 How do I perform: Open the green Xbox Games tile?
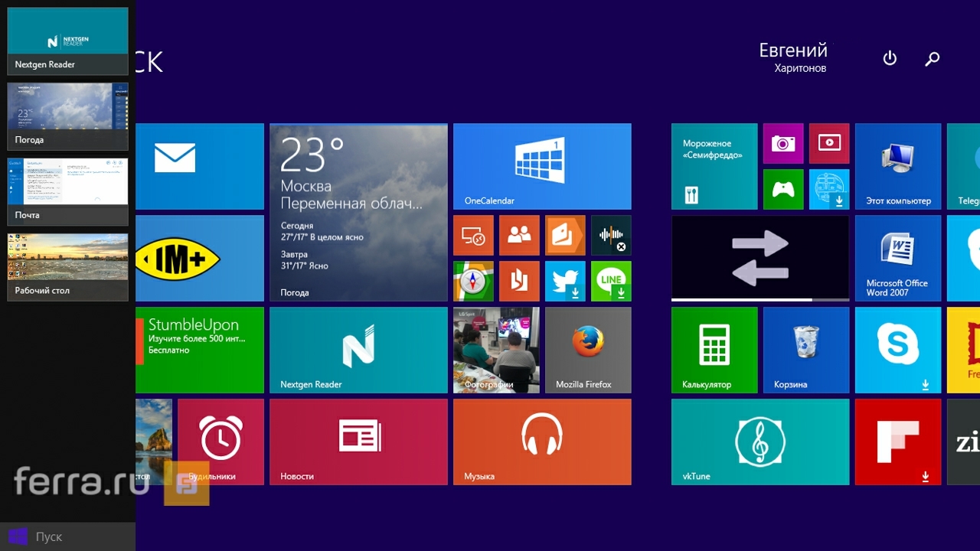point(782,189)
